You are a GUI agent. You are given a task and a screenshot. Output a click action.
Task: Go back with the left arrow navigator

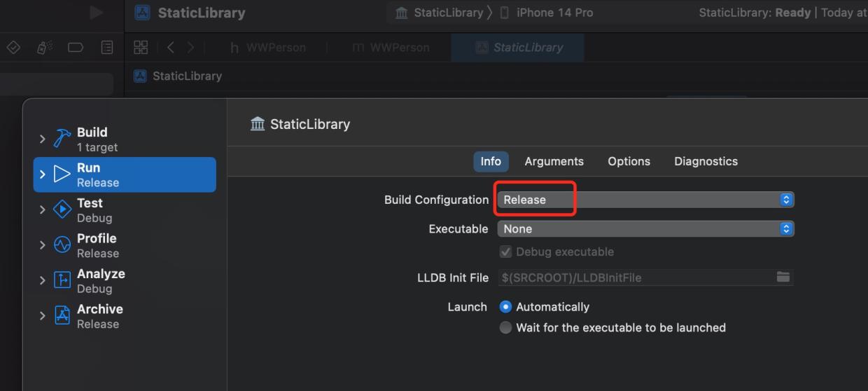170,48
